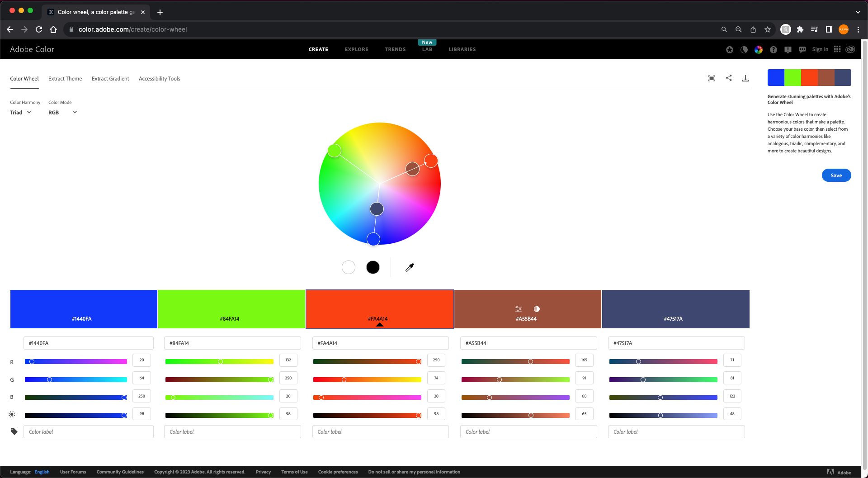Screen dimensions: 868x478
Task: Set base color to black circle
Action: (x=373, y=267)
